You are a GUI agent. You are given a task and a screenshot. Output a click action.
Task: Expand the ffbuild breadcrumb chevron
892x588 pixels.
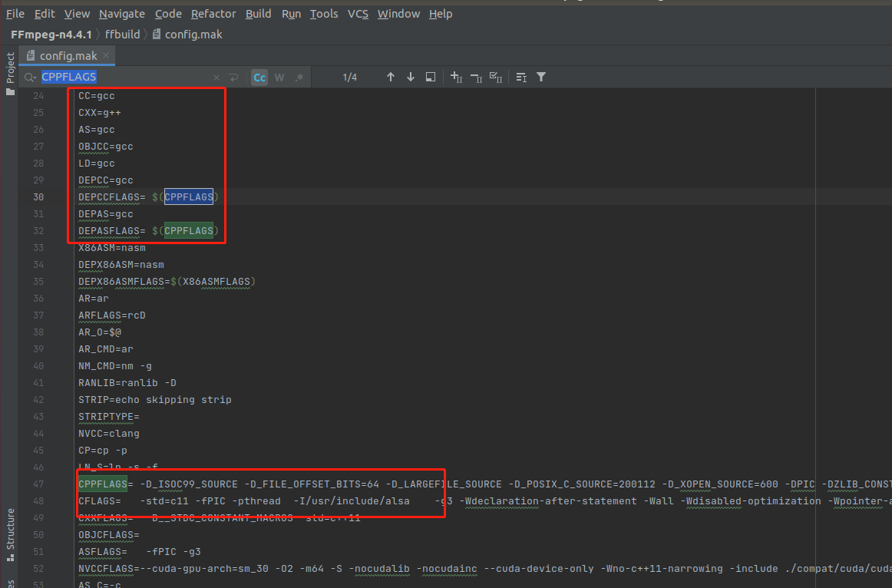pos(144,34)
